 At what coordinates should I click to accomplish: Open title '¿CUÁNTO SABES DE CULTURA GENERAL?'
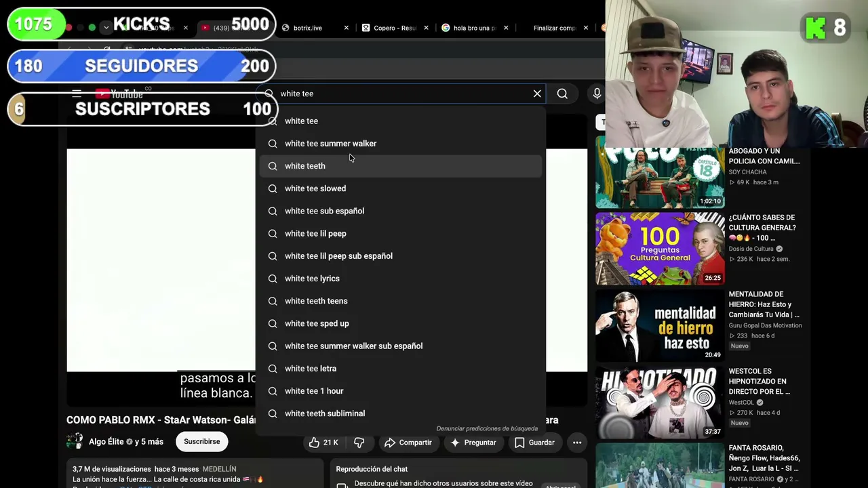coord(762,228)
